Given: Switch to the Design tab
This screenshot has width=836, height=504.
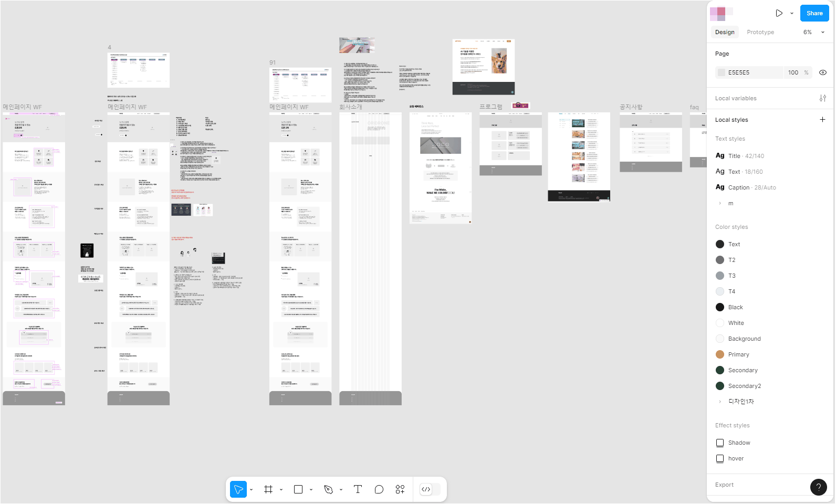Looking at the screenshot, I should pyautogui.click(x=725, y=32).
